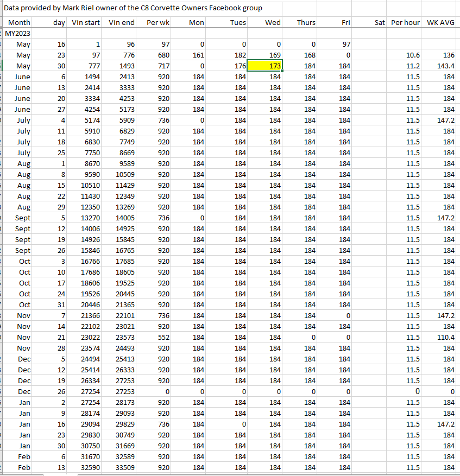The height and width of the screenshot is (476, 460).
Task: Click the title cell crediting Mark Riel
Action: click(133, 8)
